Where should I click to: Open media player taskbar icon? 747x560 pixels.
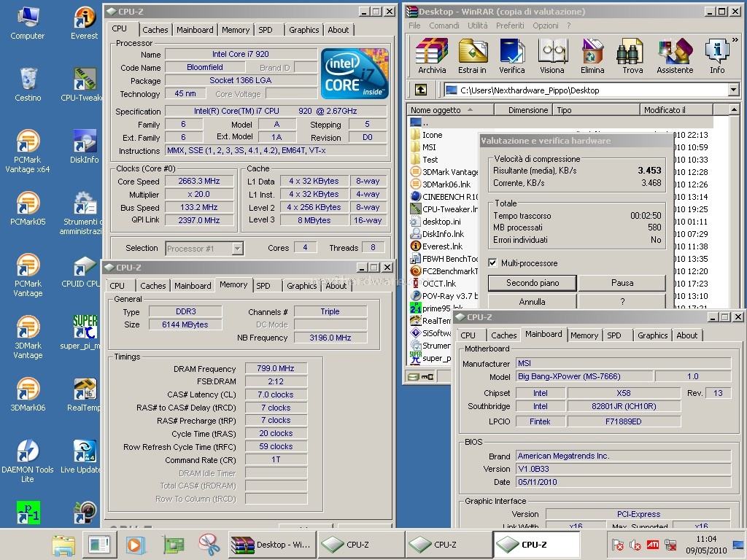(x=134, y=544)
